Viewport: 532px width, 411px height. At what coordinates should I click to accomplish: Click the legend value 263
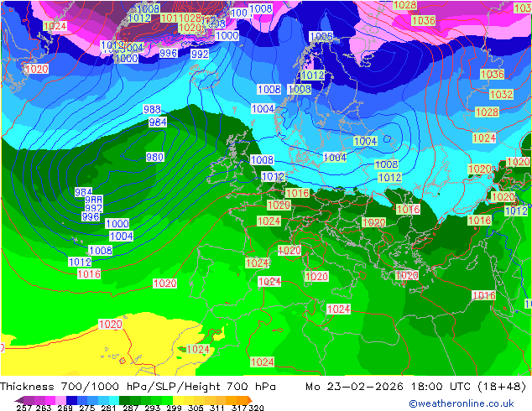[x=44, y=408]
